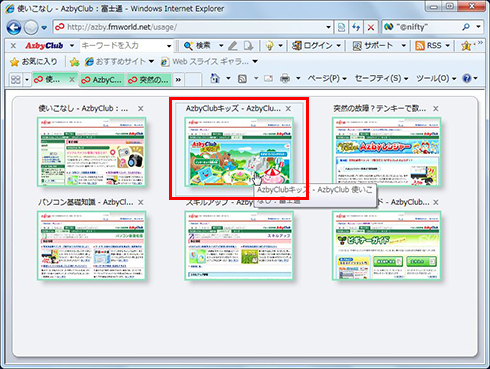Open the サポート menu

pos(379,46)
